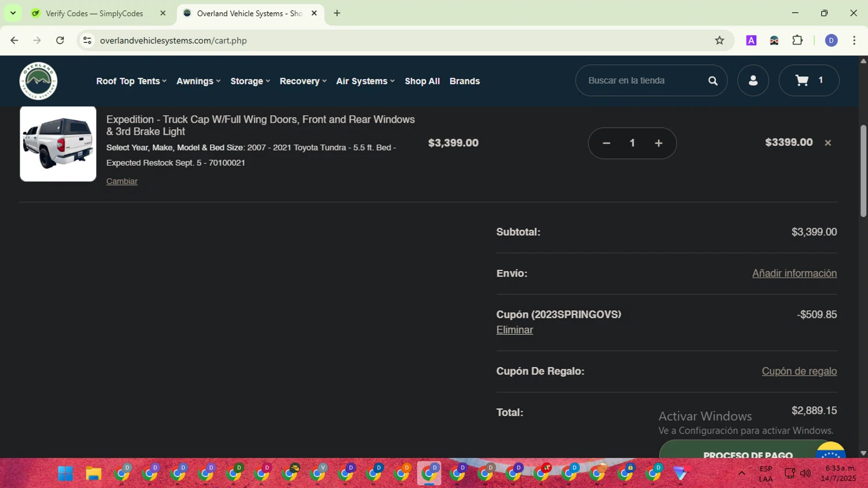Click the Proceso de Pago checkout button
The height and width of the screenshot is (488, 868).
[x=748, y=449]
